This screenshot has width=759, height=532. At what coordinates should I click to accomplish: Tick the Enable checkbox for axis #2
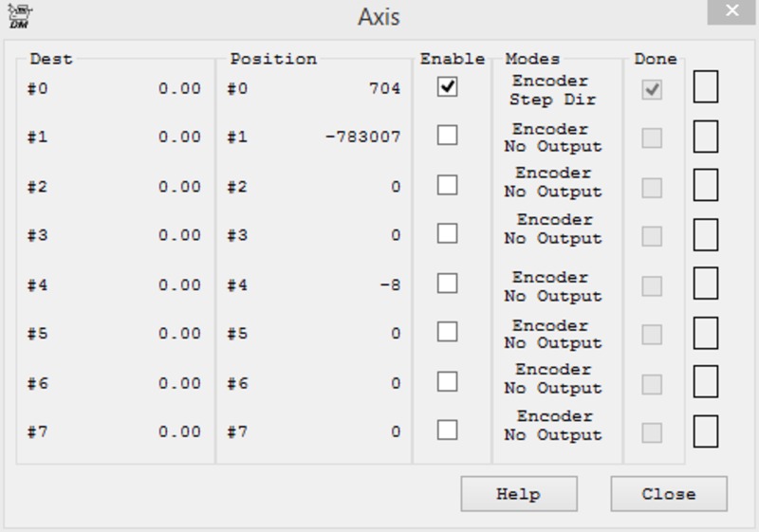click(x=447, y=185)
